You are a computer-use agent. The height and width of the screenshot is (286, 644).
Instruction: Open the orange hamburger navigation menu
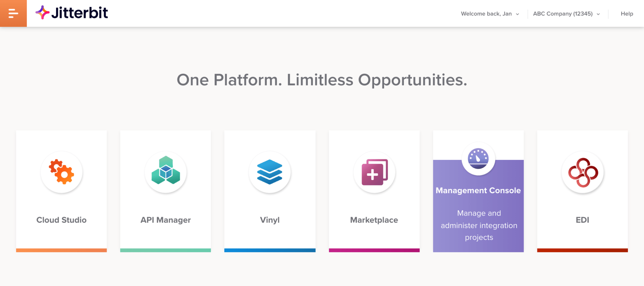pos(13,13)
